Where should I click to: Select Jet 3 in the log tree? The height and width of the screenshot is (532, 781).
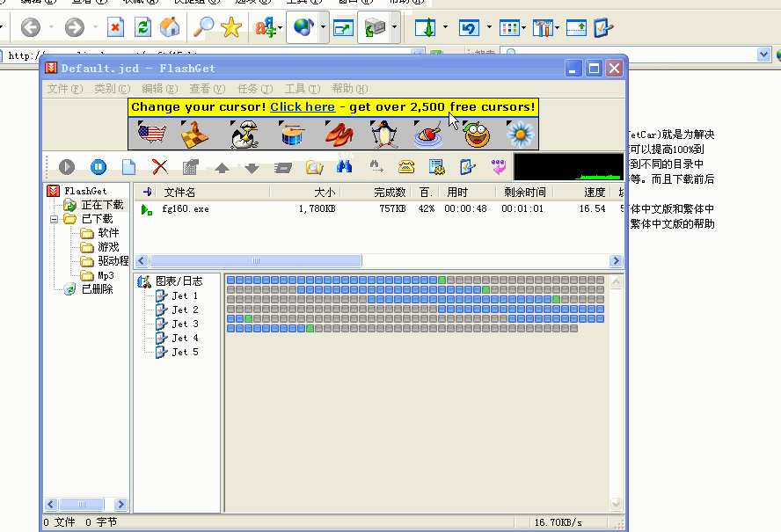185,324
